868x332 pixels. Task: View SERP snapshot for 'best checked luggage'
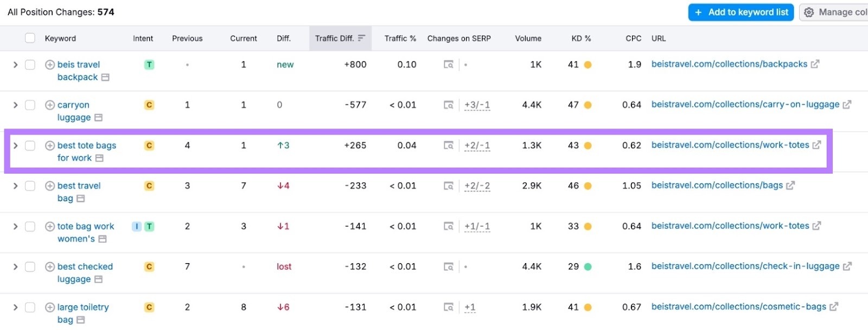(x=448, y=267)
